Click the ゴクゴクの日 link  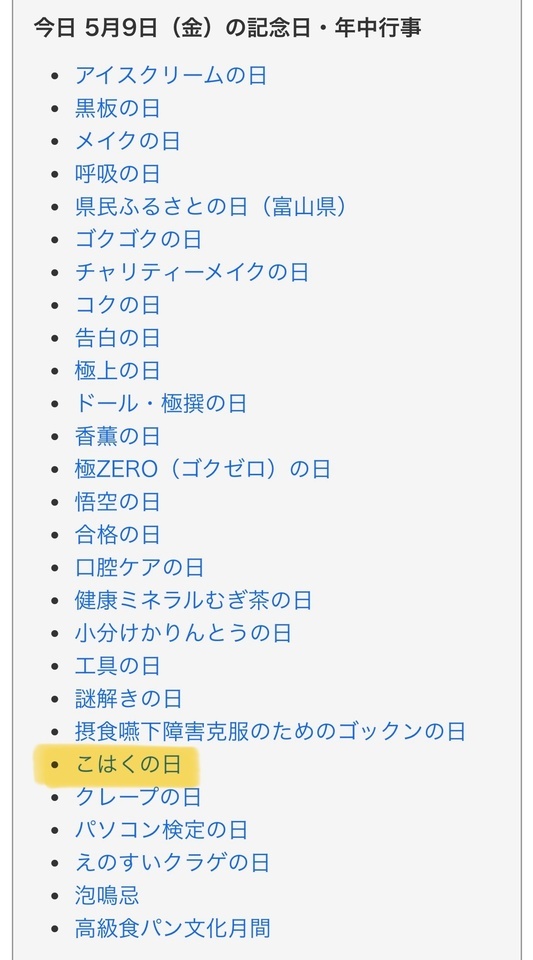coord(138,239)
